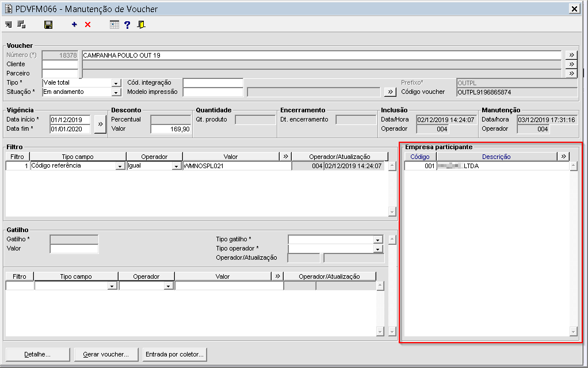Add a new record with blue plus
The width and height of the screenshot is (588, 368).
74,24
